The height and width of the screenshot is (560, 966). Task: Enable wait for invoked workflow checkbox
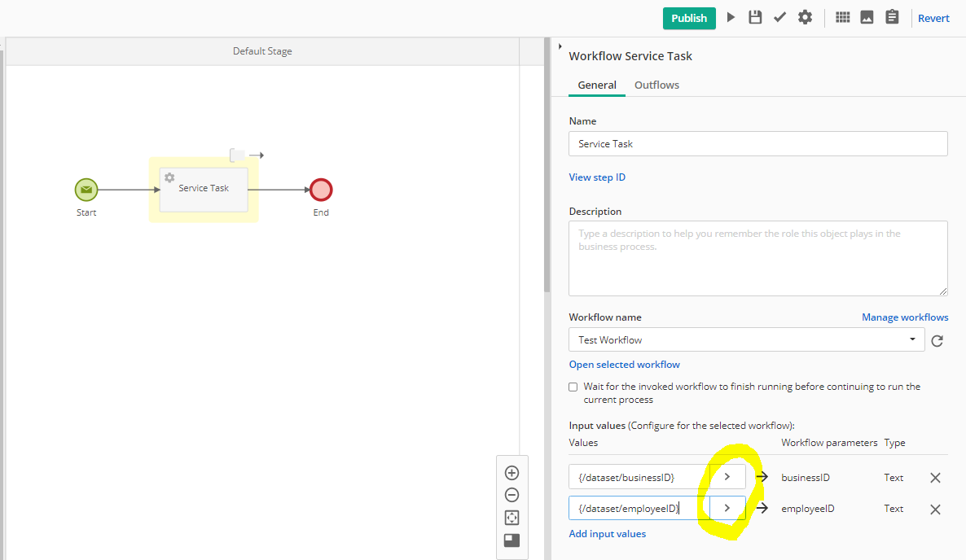pyautogui.click(x=573, y=387)
